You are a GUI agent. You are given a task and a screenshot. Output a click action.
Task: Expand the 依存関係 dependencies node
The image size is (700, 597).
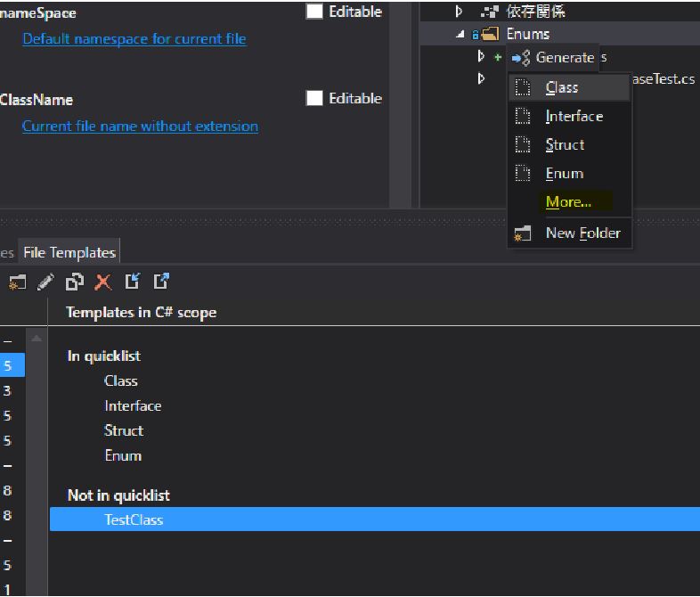coord(460,12)
